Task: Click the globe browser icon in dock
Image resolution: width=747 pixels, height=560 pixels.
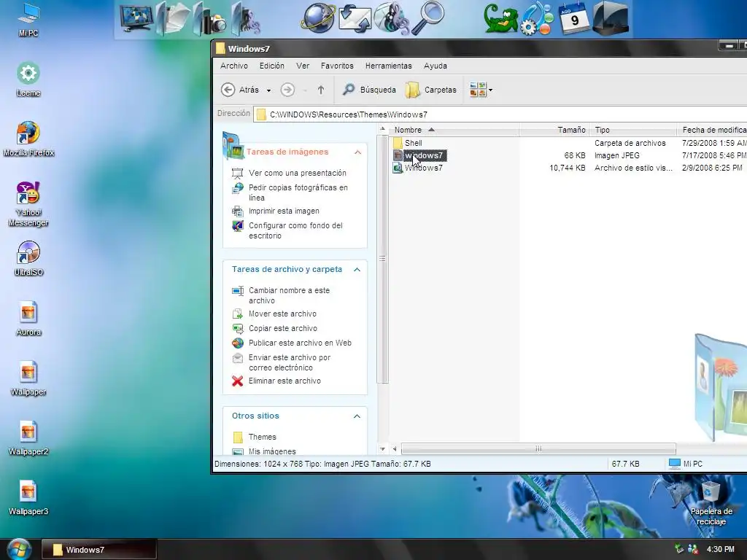Action: pyautogui.click(x=318, y=18)
